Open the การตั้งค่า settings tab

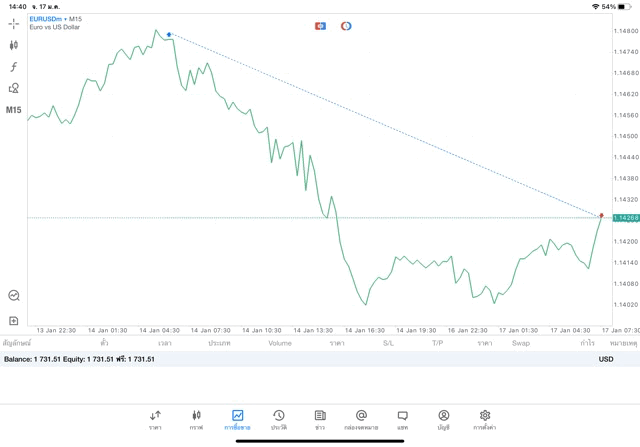click(x=485, y=420)
